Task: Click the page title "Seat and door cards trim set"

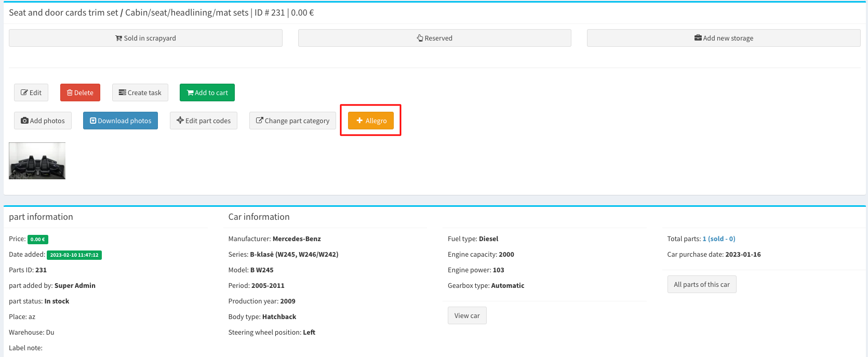Action: point(63,12)
